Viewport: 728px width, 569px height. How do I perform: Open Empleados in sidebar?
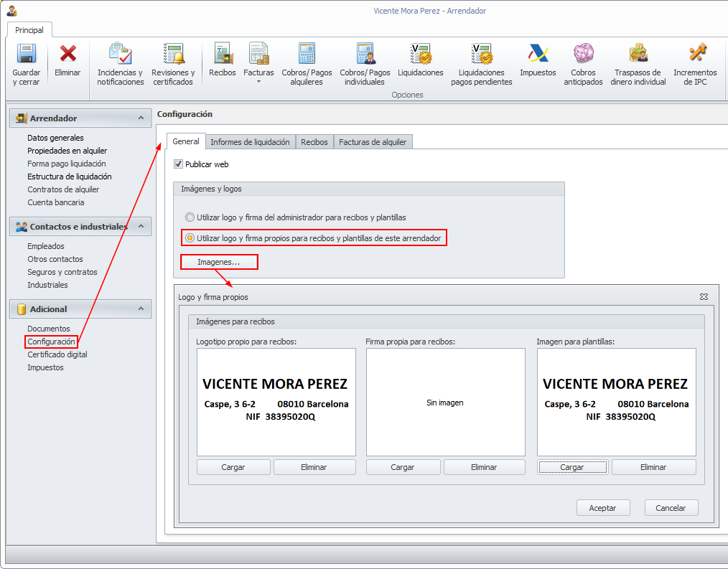coord(45,246)
